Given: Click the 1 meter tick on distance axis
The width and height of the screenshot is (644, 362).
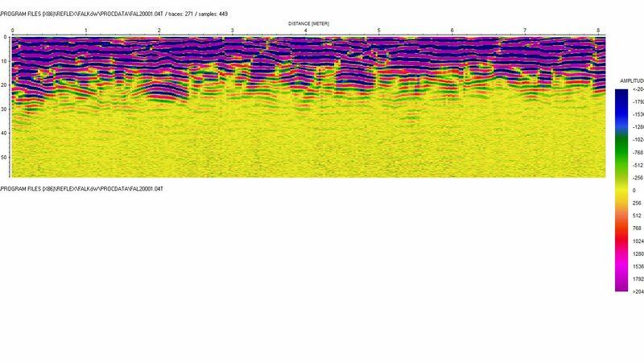Looking at the screenshot, I should tap(85, 31).
